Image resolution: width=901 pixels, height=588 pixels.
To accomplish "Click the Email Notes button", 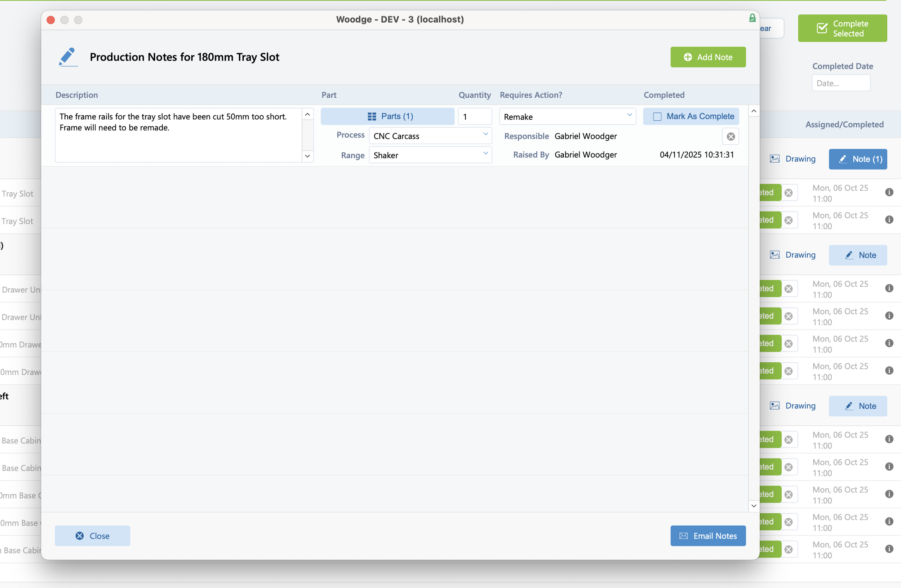I will [x=707, y=536].
